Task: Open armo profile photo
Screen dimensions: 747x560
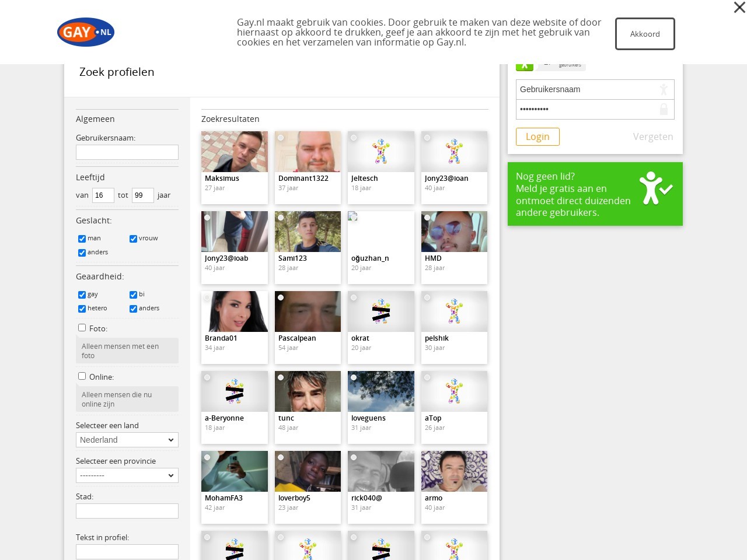Action: [454, 471]
